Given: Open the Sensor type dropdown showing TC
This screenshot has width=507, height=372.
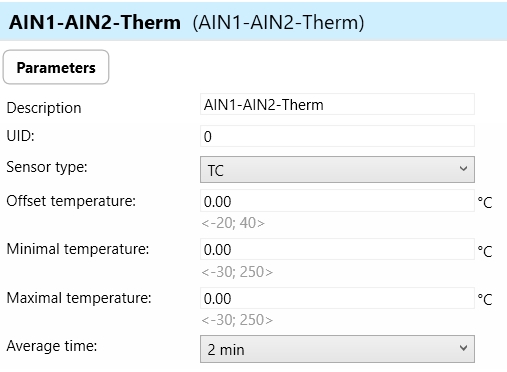Looking at the screenshot, I should pyautogui.click(x=337, y=170).
